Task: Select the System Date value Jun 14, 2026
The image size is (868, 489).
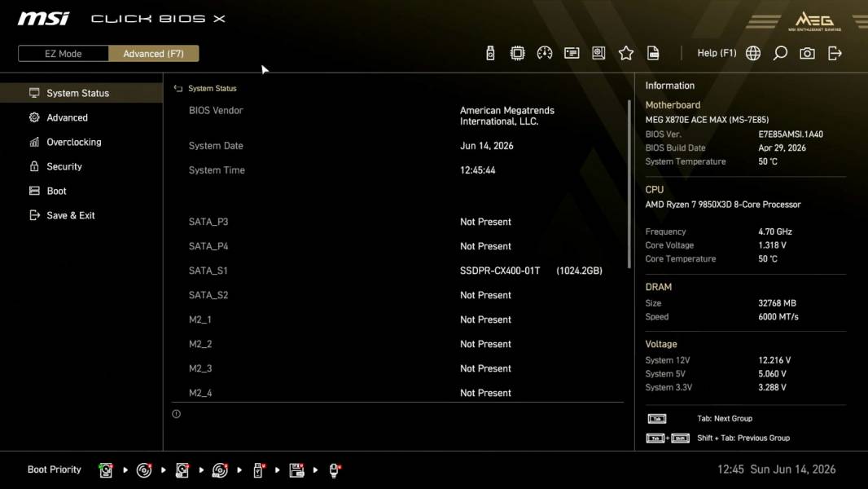Action: (x=486, y=146)
